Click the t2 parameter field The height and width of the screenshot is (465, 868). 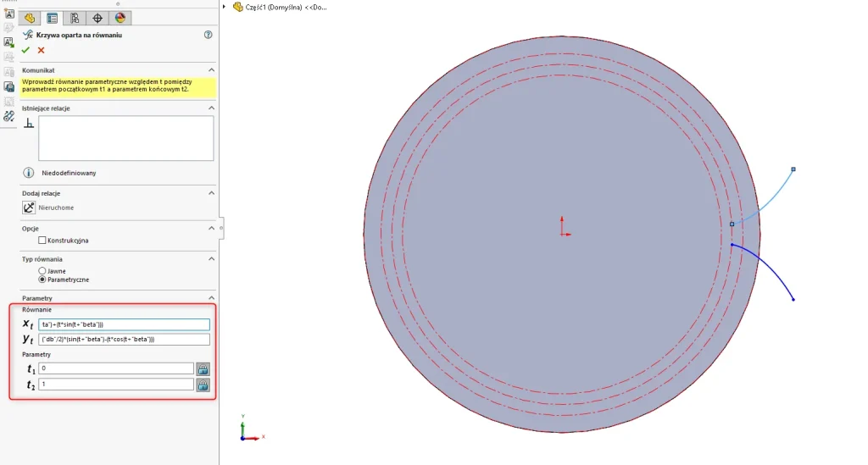tap(116, 384)
